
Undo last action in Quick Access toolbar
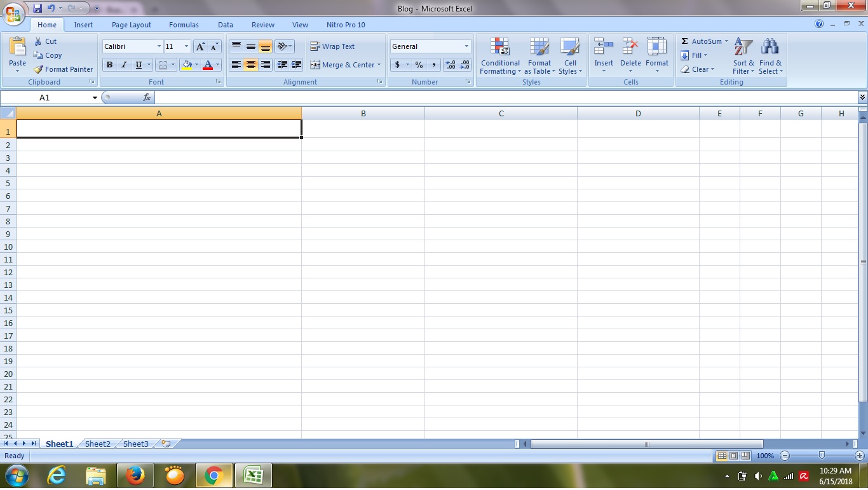pos(51,8)
